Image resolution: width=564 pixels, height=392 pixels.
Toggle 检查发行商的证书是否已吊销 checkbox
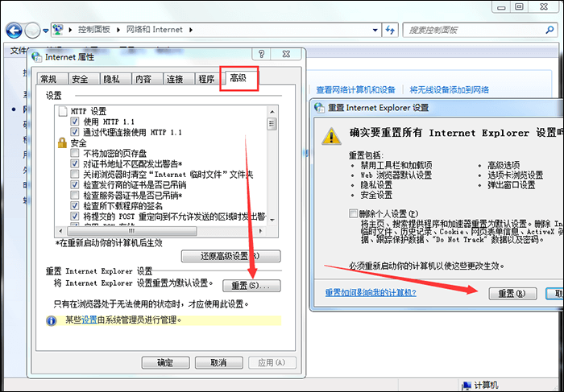coord(74,185)
